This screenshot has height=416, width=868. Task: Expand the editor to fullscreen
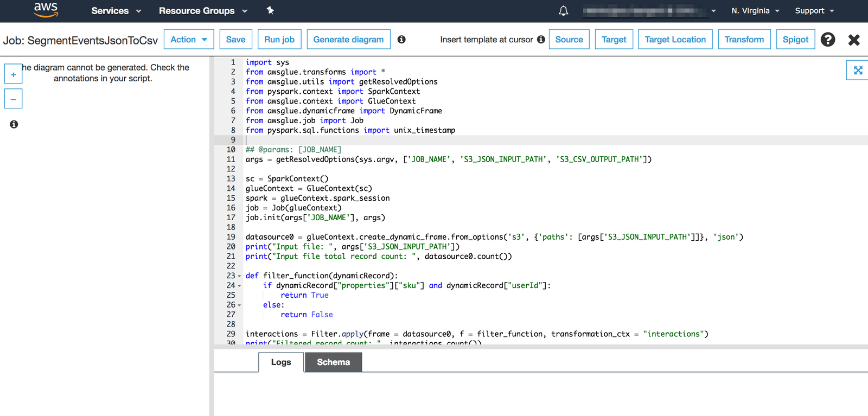(x=858, y=71)
